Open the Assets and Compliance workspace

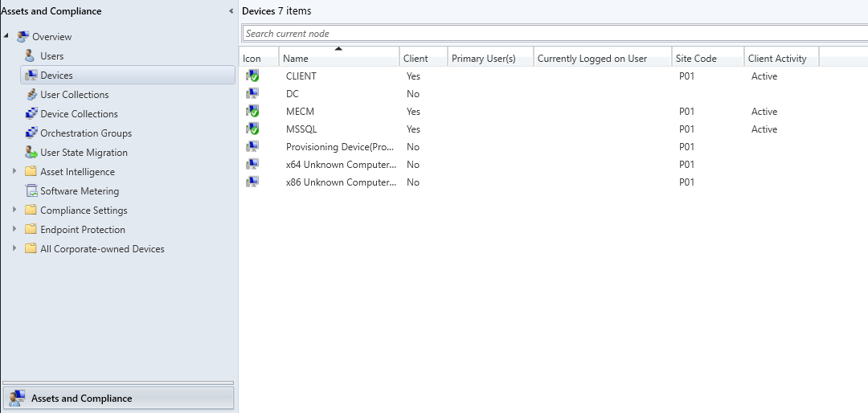pos(118,398)
